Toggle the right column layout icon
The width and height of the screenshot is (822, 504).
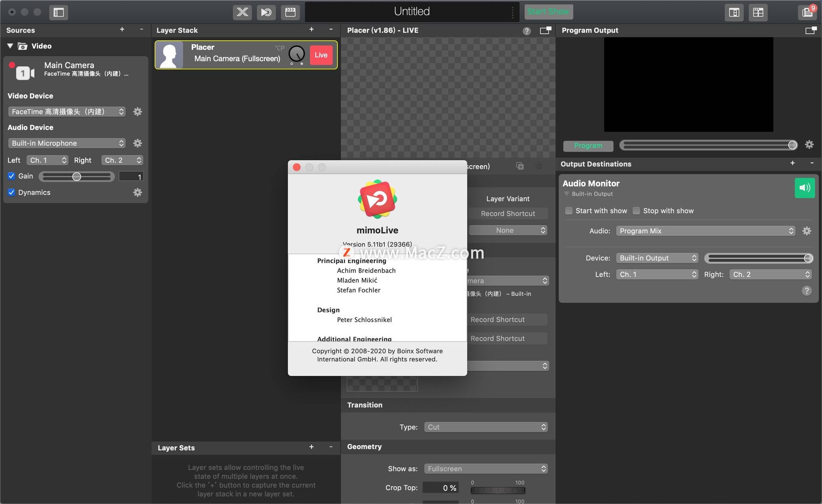[x=734, y=12]
